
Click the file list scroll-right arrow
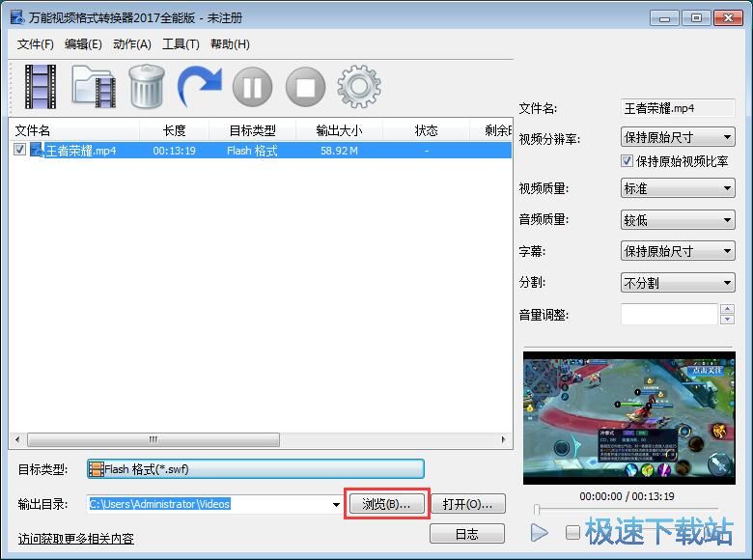(503, 439)
